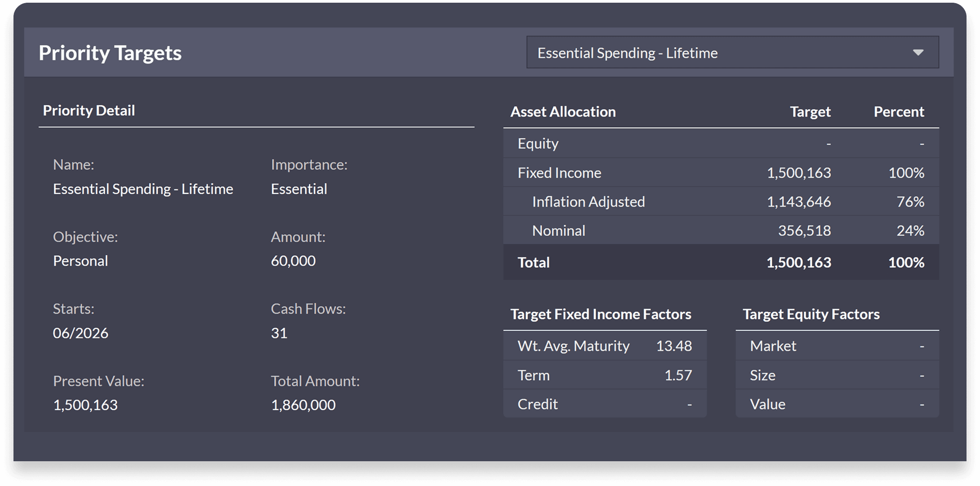Click the 76% percent cell
The width and height of the screenshot is (980, 486).
tap(910, 202)
